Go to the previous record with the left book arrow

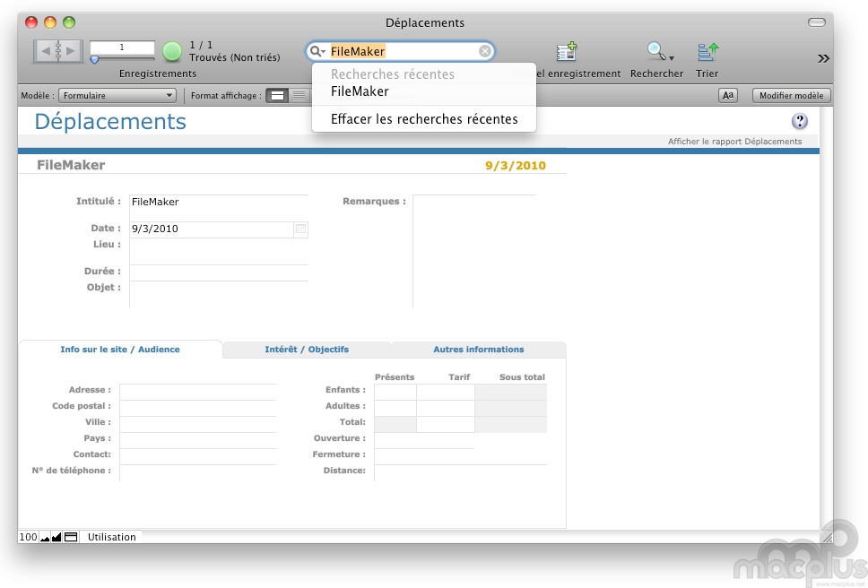tap(46, 51)
